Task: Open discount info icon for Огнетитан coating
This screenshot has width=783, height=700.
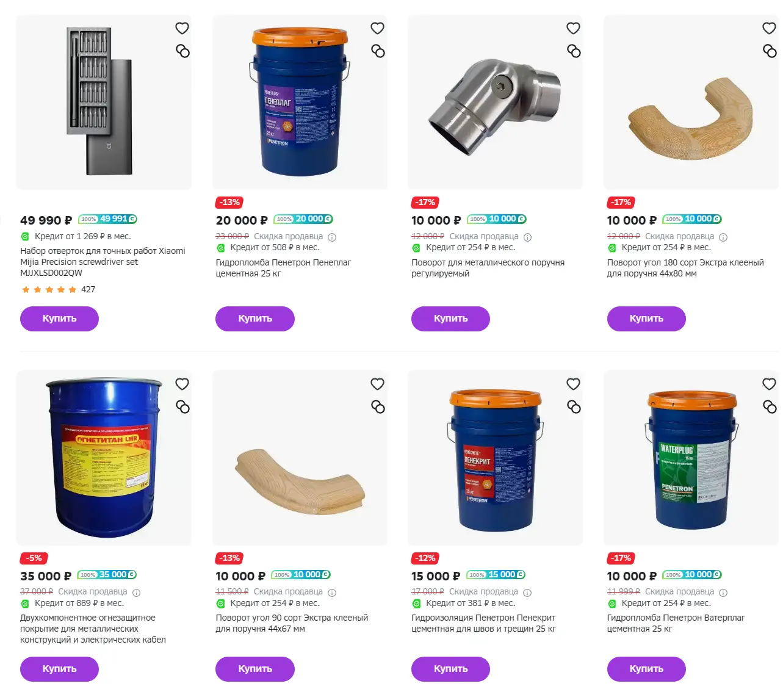Action: (137, 592)
